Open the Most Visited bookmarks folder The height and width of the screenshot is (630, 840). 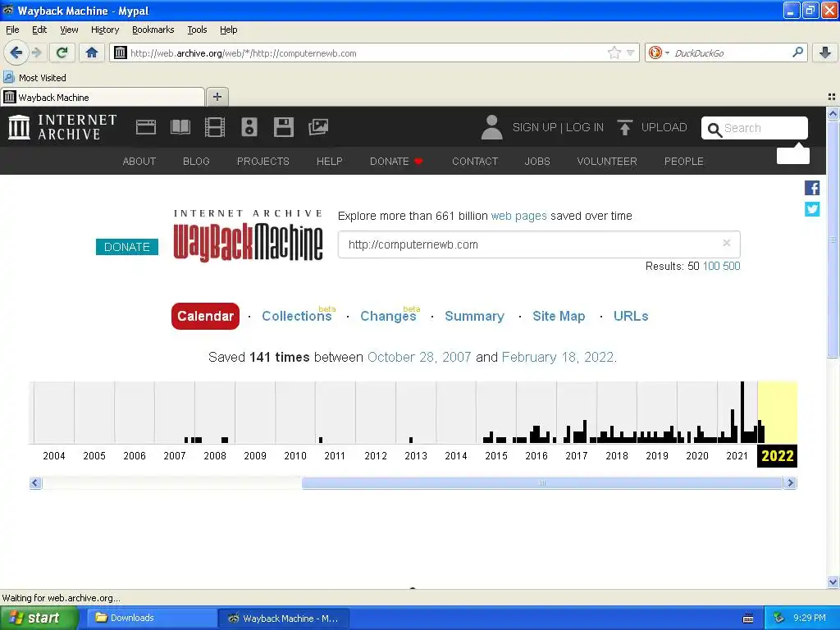click(35, 78)
